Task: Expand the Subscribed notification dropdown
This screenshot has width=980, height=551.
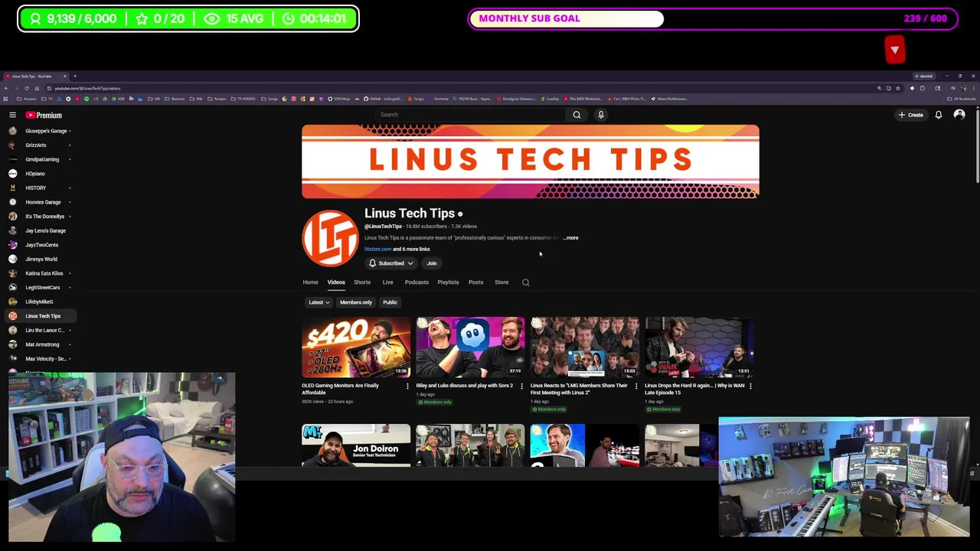Action: (391, 263)
